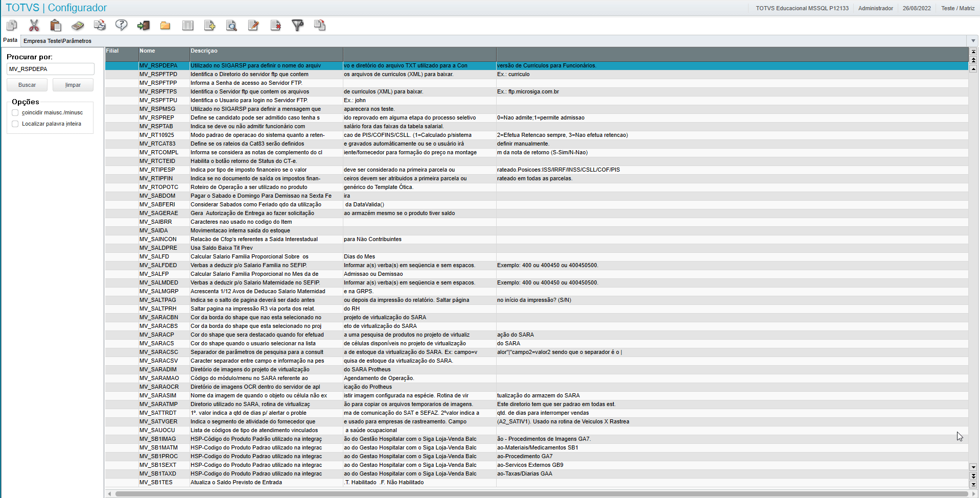Select the MV_SAGERAE parameter row

click(536, 214)
